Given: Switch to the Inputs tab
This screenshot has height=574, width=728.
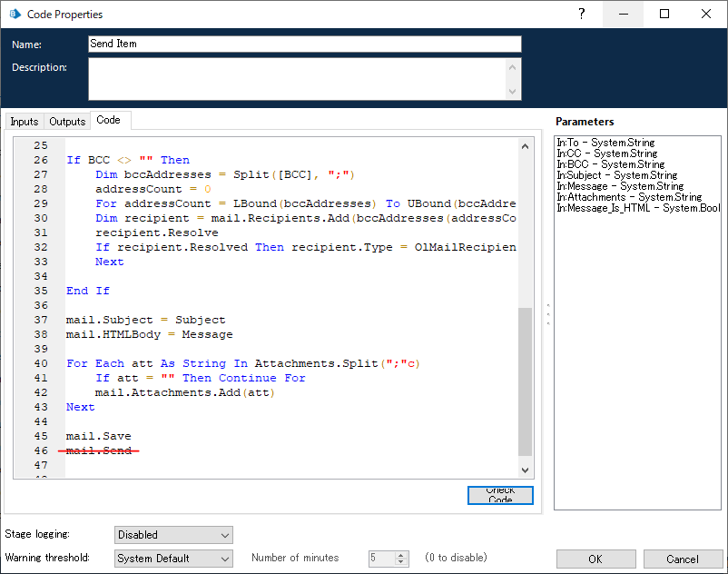Looking at the screenshot, I should click(25, 122).
